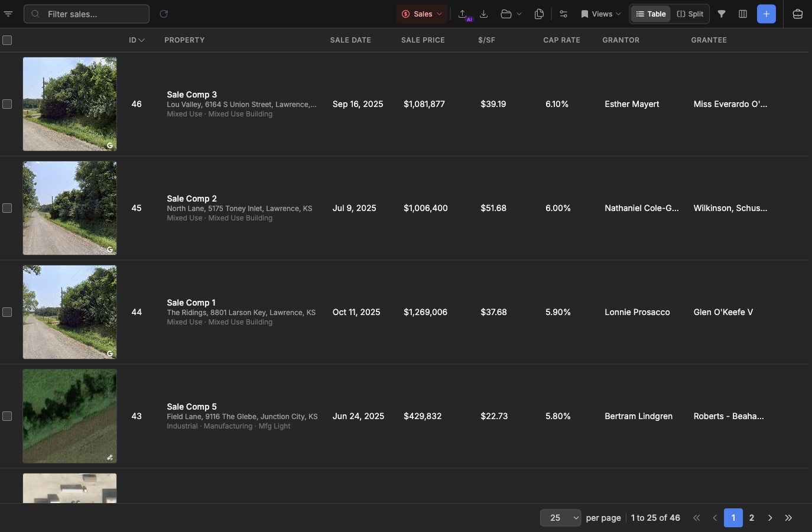Open the filter menu icon beside the search box
This screenshot has width=812, height=532.
[8, 14]
